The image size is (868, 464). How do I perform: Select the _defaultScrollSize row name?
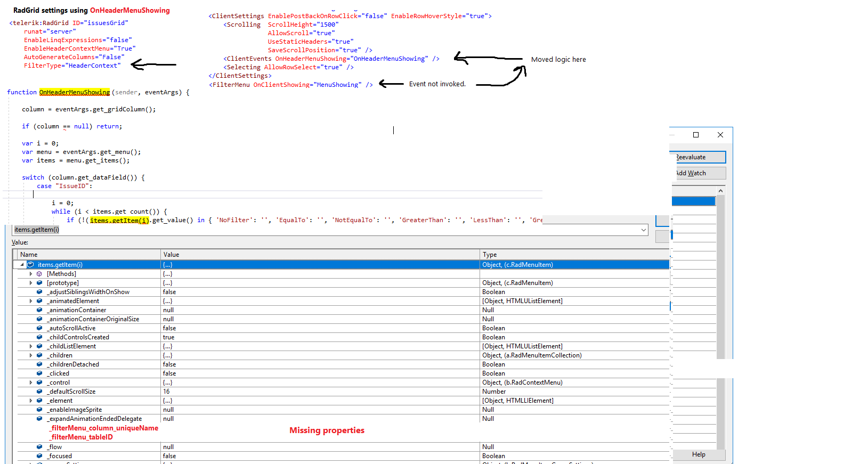pyautogui.click(x=71, y=392)
